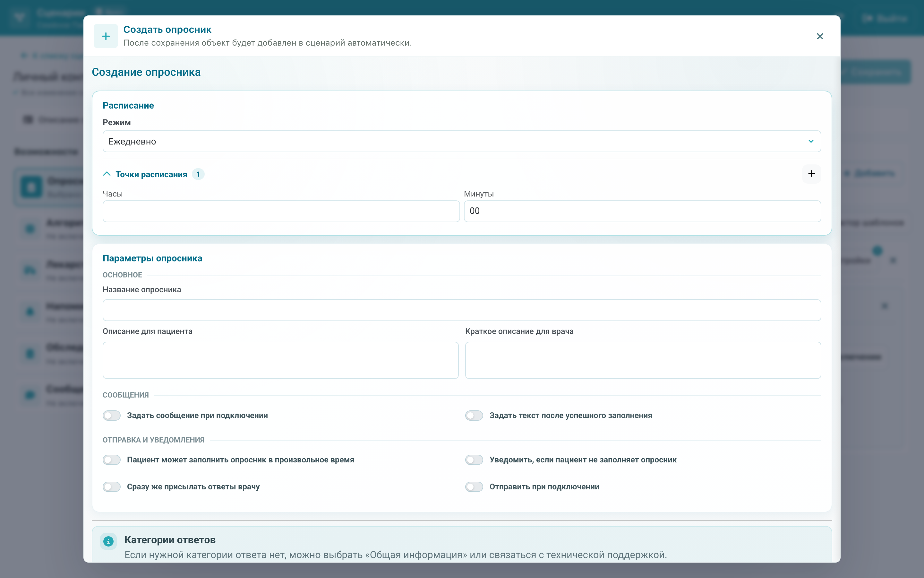Enable 'Уведомить, если пациент не заполняет опросник'

coord(474,460)
